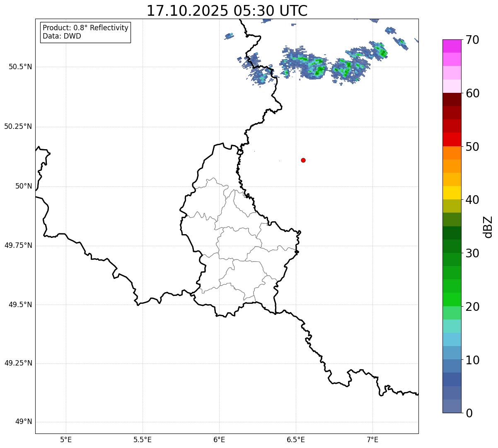Click the 5°E longitude tick label
The width and height of the screenshot is (498, 448).
66,439
